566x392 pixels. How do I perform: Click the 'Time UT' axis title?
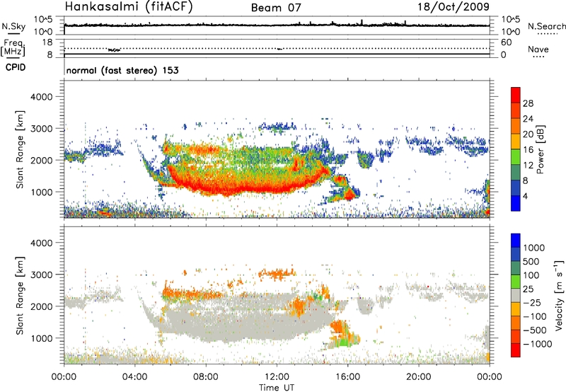pos(277,387)
